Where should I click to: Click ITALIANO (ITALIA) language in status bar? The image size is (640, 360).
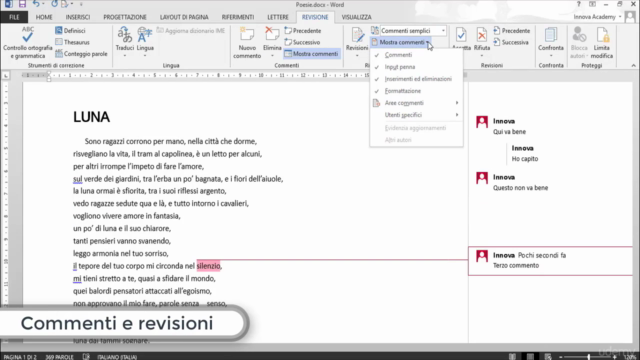[117, 357]
